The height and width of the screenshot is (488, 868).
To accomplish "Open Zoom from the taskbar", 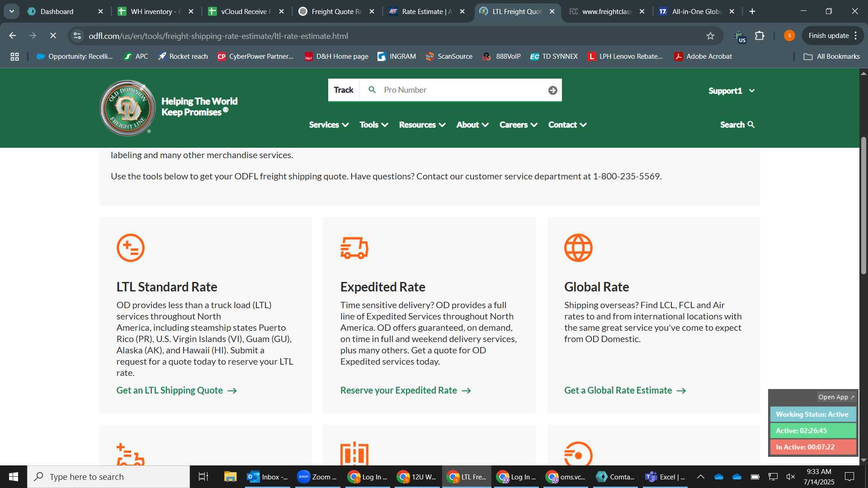I will pos(317,477).
